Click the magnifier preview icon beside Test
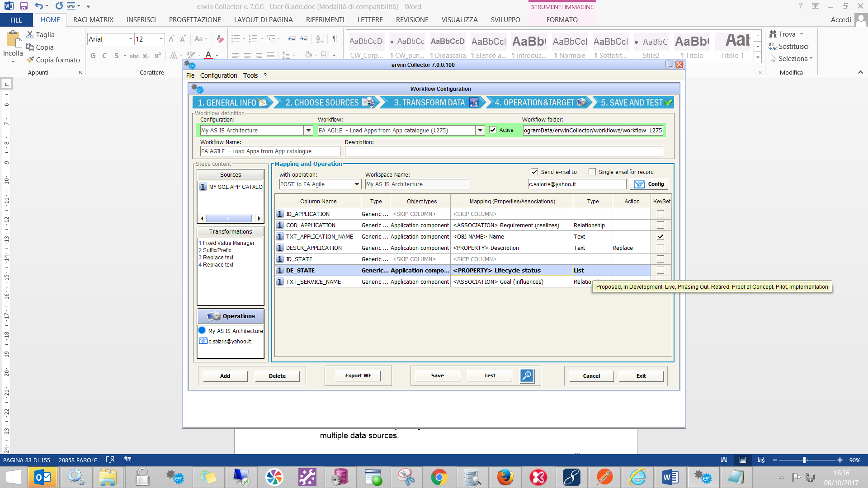 (527, 375)
